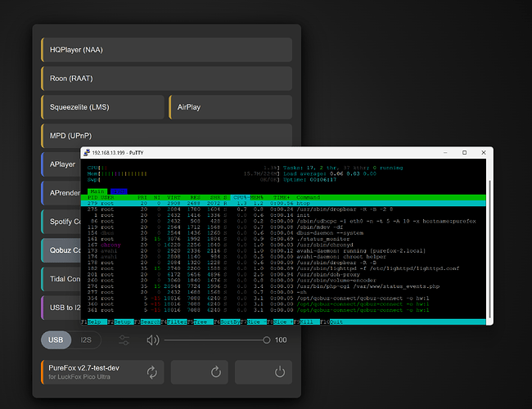The image size is (532, 409).
Task: Click the F2 Setup function key
Action: [122, 321]
